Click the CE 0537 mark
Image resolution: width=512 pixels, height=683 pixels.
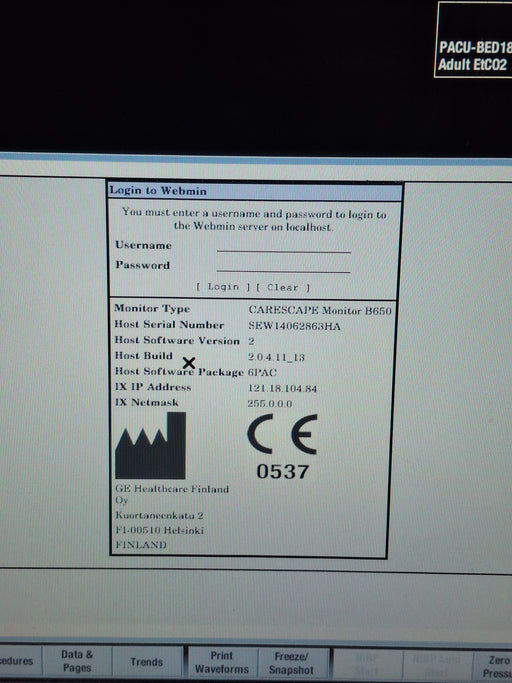pos(282,447)
